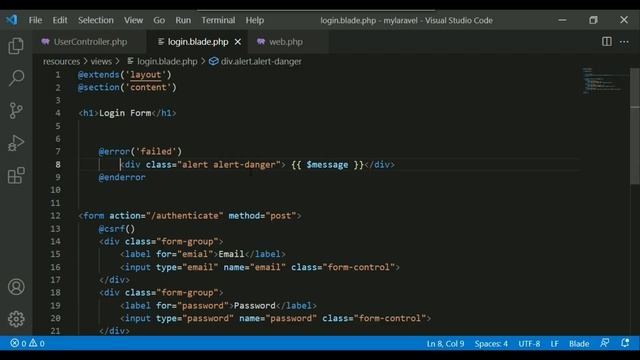The height and width of the screenshot is (360, 640).
Task: Click div.alert.alert-danger breadcrumb symbol
Action: [x=256, y=62]
